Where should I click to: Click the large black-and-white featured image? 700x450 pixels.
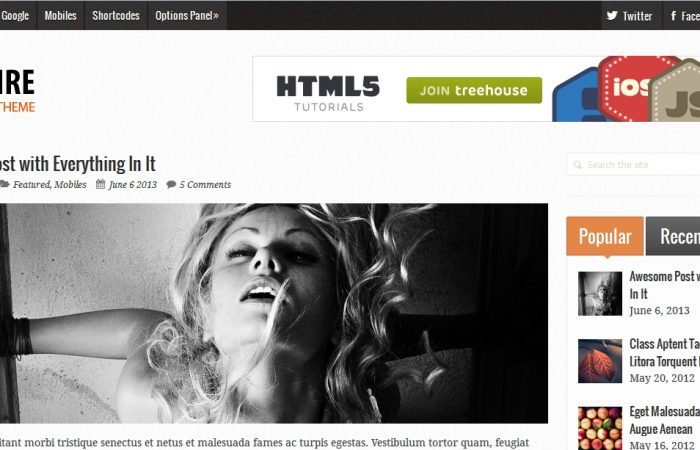(x=274, y=313)
